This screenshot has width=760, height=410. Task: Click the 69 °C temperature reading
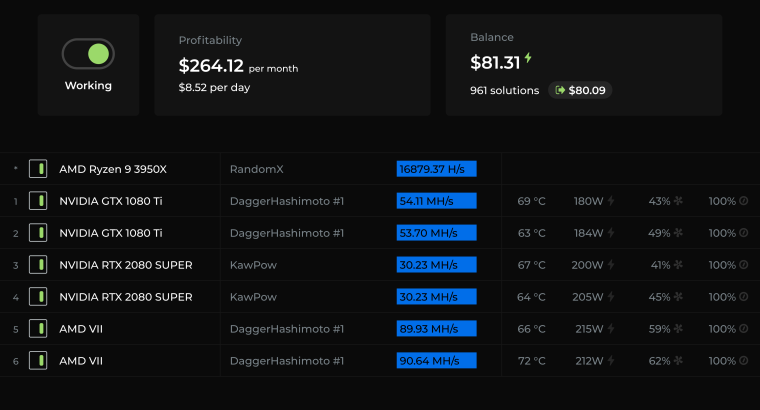click(x=531, y=201)
